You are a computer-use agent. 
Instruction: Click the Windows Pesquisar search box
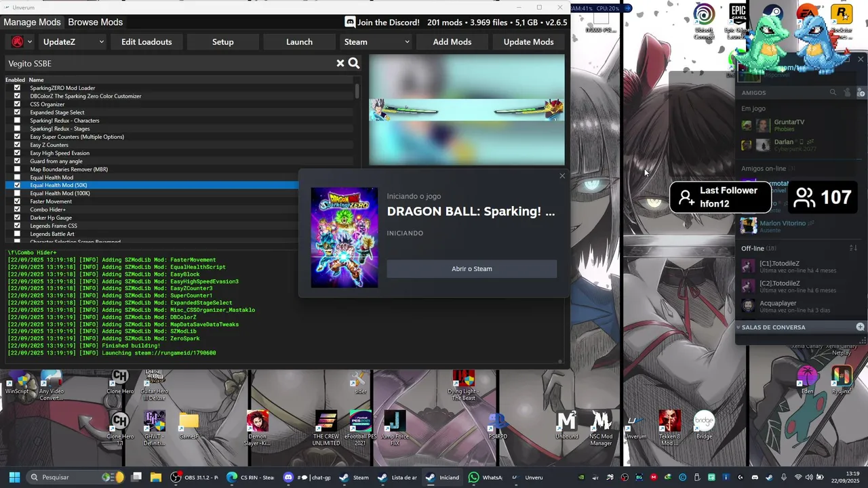click(x=76, y=477)
